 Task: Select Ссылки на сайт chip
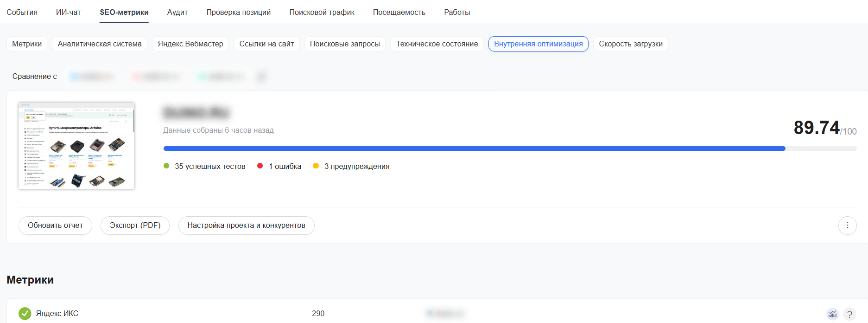266,44
